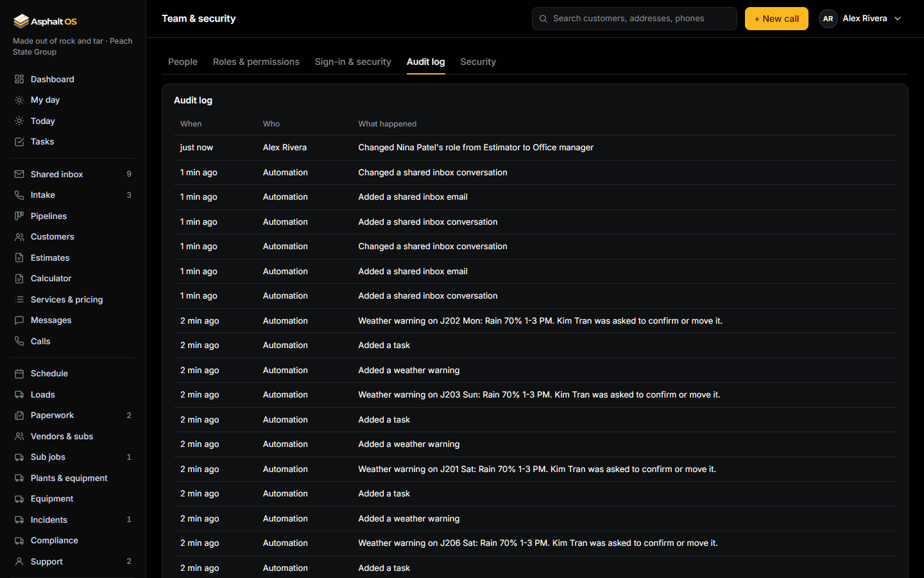Click the Calls phone icon
924x578 pixels.
point(19,341)
